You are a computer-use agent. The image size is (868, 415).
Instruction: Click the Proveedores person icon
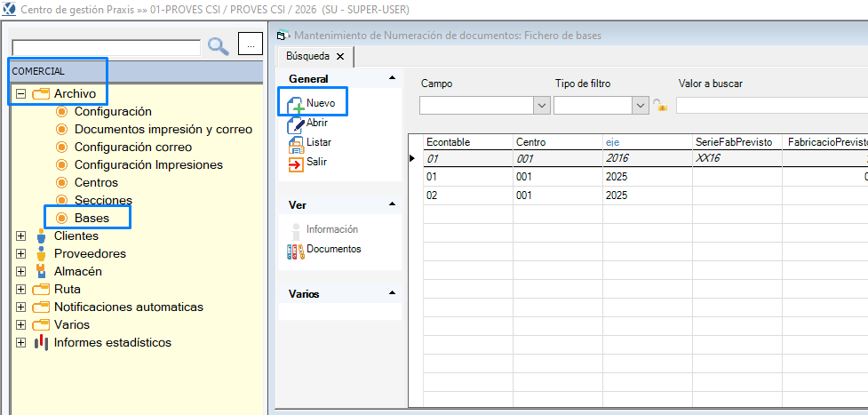[40, 253]
